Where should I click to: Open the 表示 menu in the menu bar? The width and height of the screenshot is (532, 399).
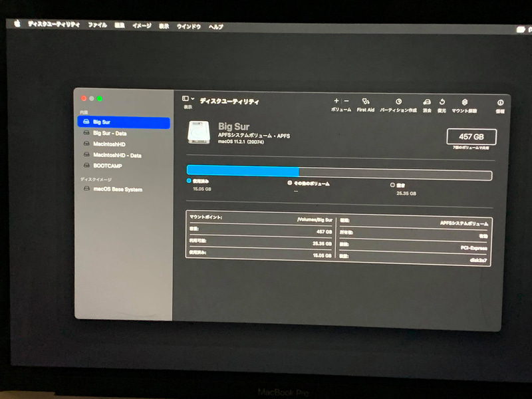coord(164,26)
